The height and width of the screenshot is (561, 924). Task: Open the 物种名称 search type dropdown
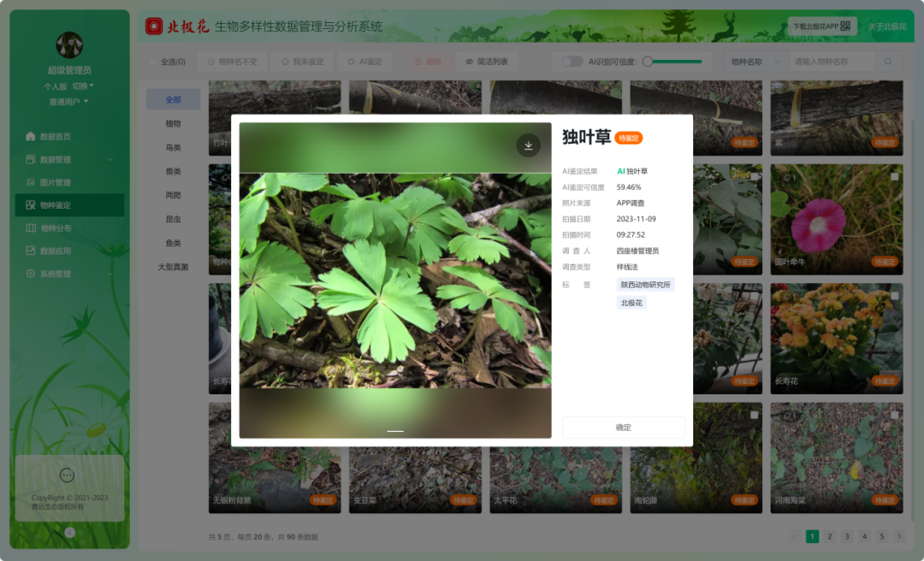click(x=755, y=62)
